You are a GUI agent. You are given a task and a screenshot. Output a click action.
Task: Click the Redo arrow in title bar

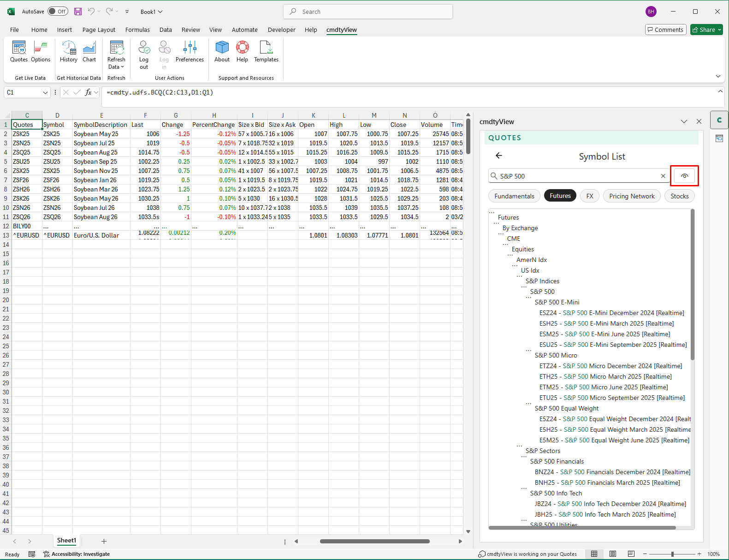click(109, 12)
